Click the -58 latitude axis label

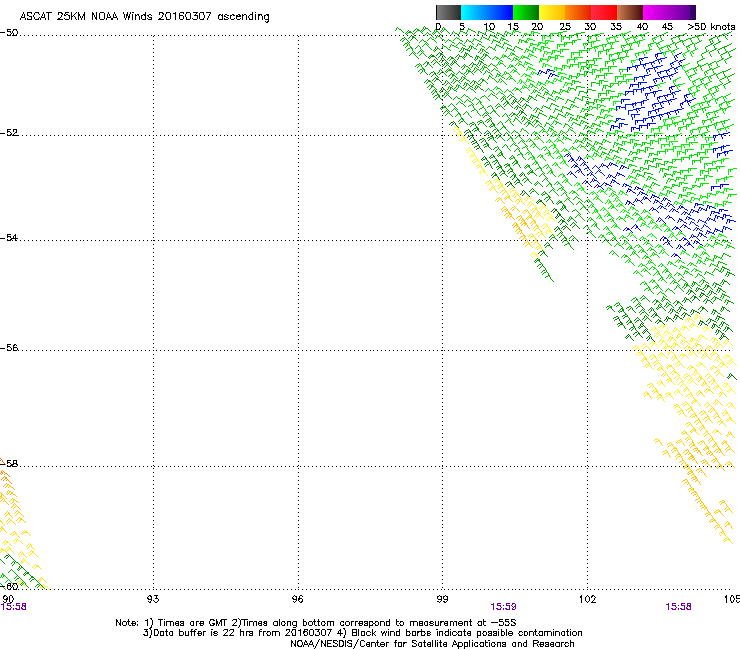point(9,464)
